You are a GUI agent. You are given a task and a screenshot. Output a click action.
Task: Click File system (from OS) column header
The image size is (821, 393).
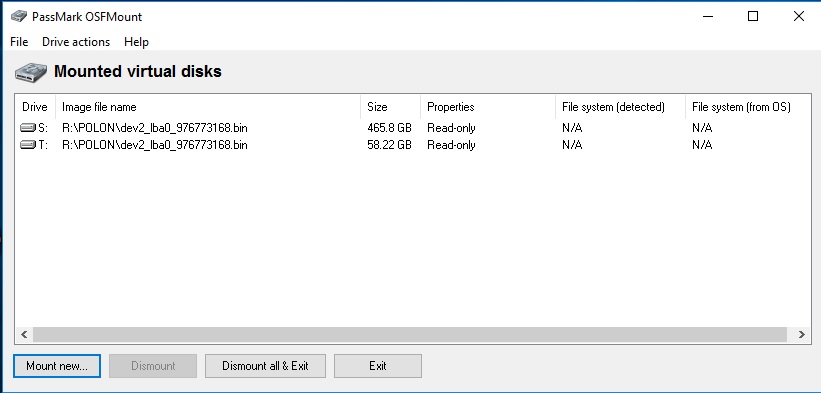tap(748, 107)
